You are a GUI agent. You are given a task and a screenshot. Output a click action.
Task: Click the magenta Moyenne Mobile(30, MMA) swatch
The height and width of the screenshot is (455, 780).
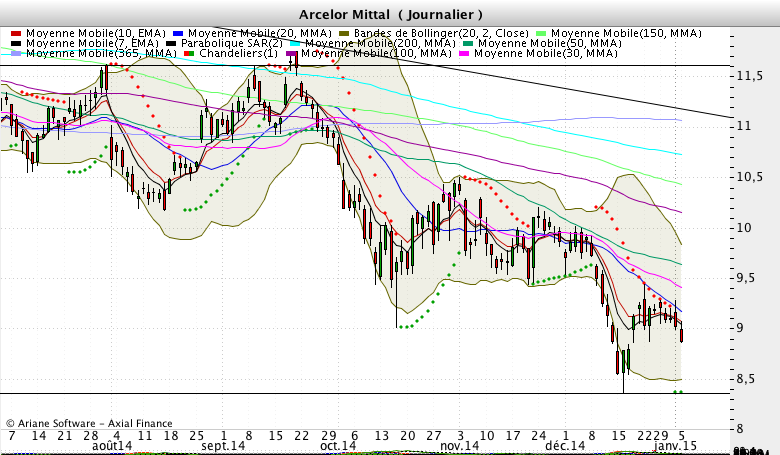(464, 54)
